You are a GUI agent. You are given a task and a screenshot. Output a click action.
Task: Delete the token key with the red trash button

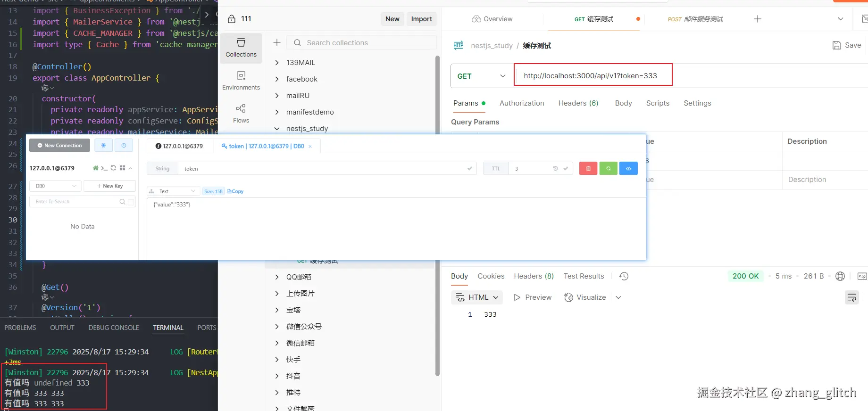click(588, 168)
